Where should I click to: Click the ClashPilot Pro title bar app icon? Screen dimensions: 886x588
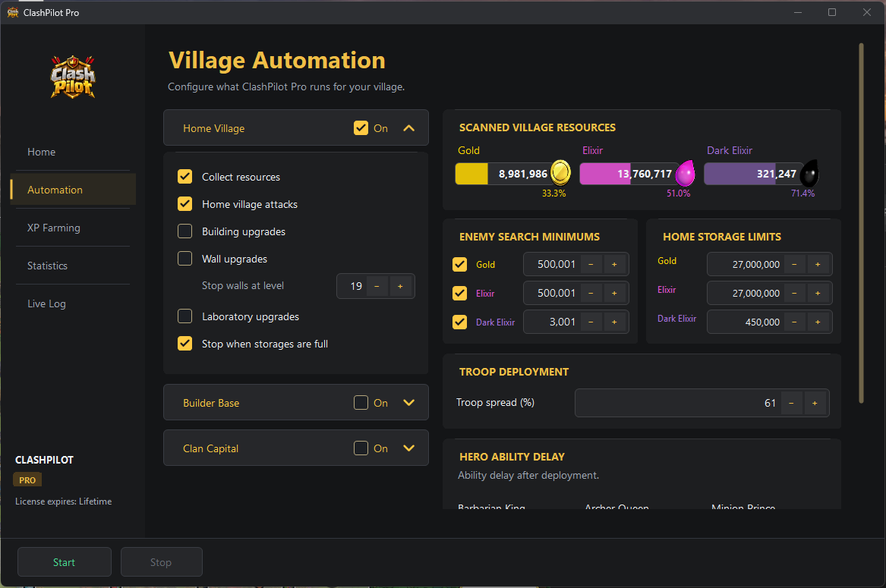(12, 12)
